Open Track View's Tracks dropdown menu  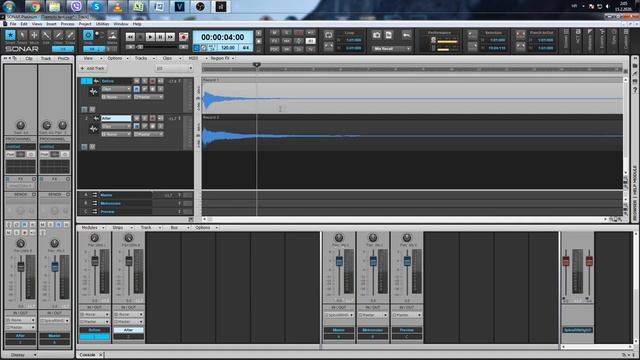point(144,58)
